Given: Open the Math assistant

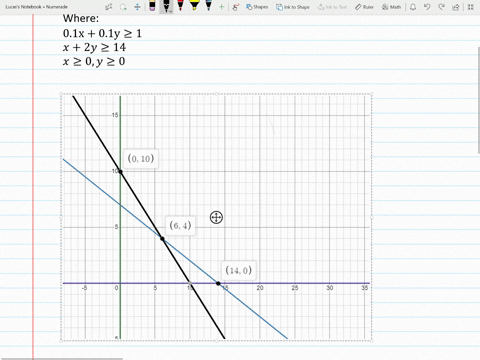Looking at the screenshot, I should [x=391, y=7].
